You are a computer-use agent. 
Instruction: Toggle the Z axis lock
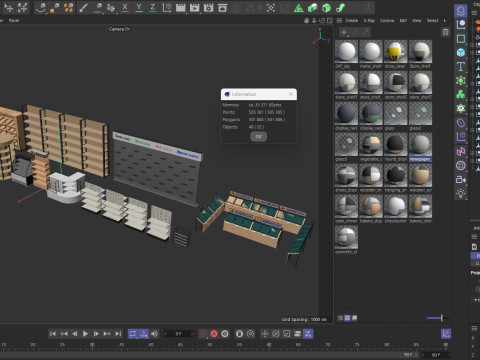[x=153, y=7]
